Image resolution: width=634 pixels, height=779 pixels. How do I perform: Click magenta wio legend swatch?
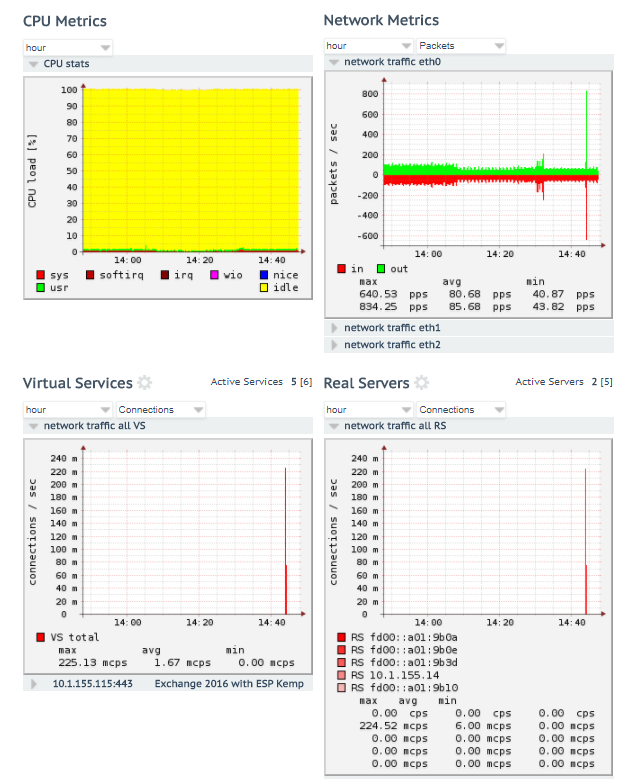214,275
